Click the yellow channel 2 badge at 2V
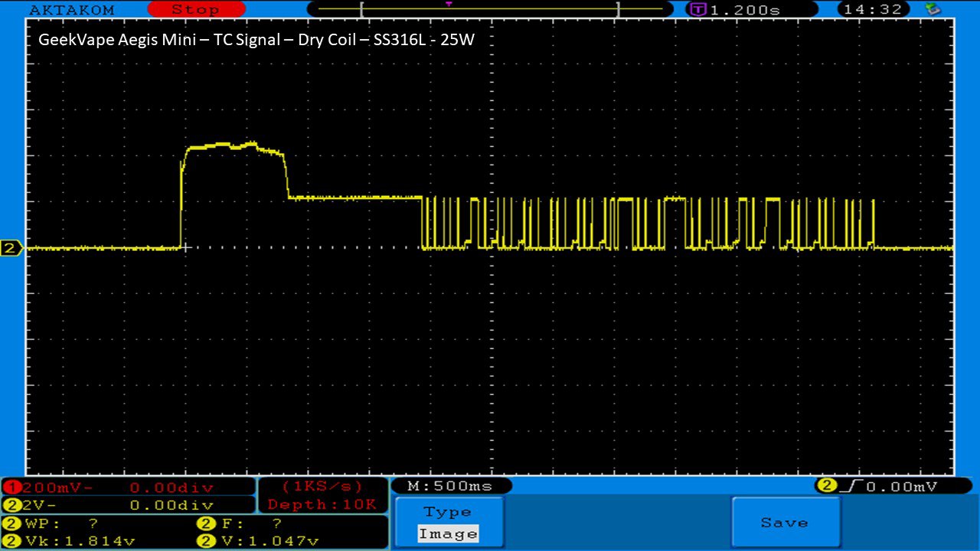Screen dimensions: 980x551 12,505
